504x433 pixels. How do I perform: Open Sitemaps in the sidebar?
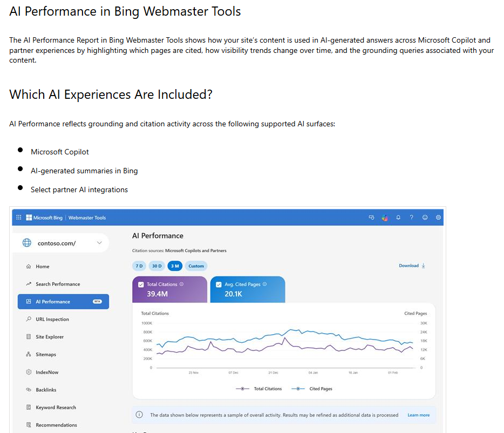pos(63,354)
